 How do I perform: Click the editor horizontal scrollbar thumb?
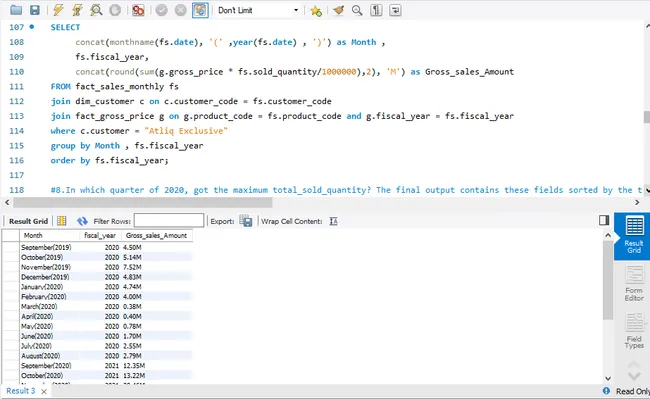pos(143,202)
